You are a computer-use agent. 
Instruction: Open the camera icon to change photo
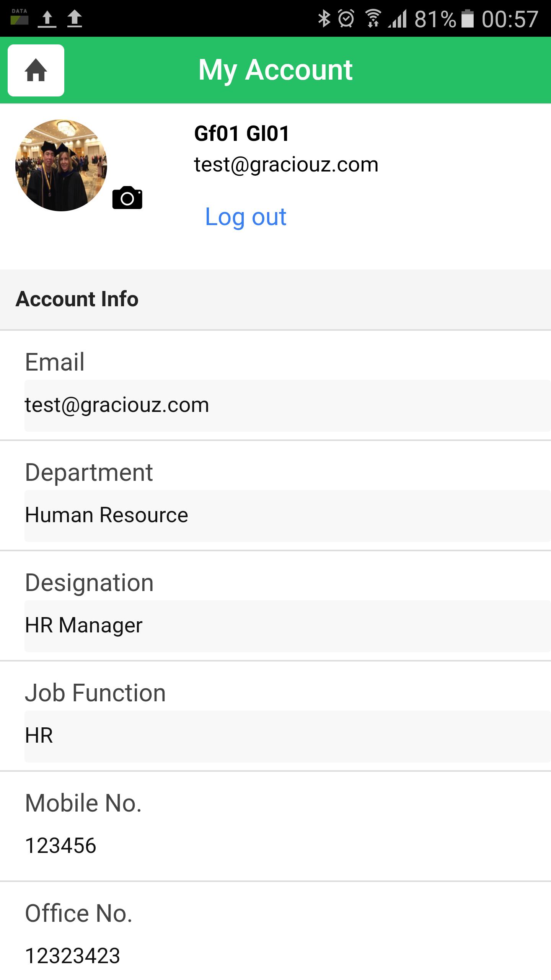127,198
